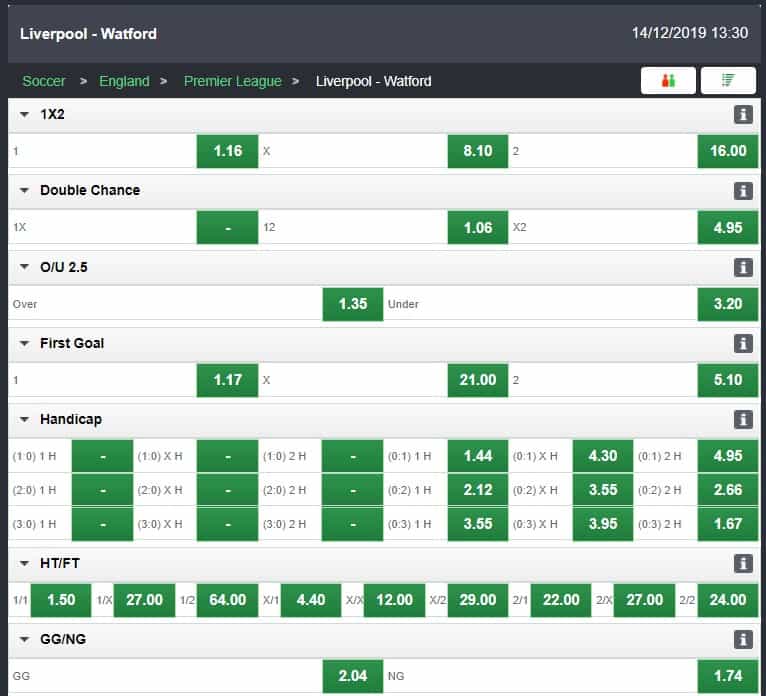This screenshot has height=696, width=766.
Task: Click the green list filter icon button
Action: [728, 81]
